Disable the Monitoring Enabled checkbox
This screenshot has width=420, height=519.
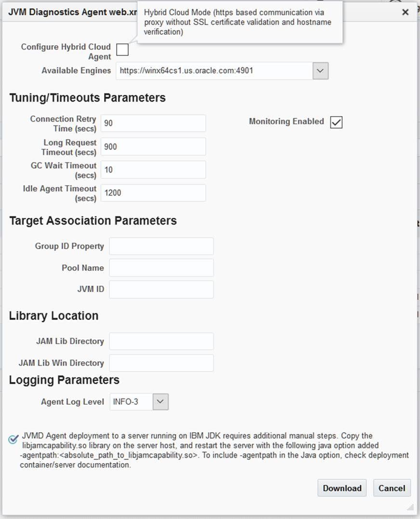pos(337,122)
